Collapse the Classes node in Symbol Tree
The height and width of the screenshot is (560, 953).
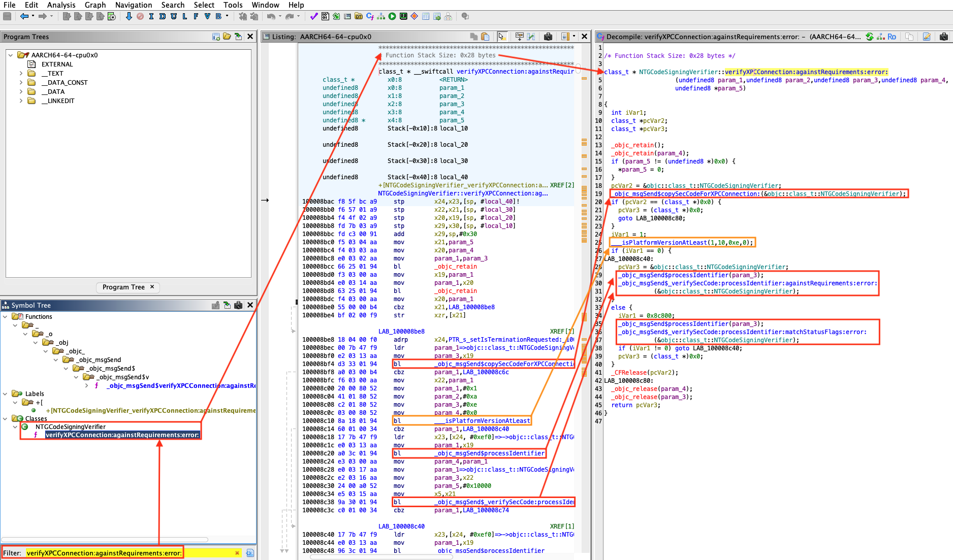(6, 419)
